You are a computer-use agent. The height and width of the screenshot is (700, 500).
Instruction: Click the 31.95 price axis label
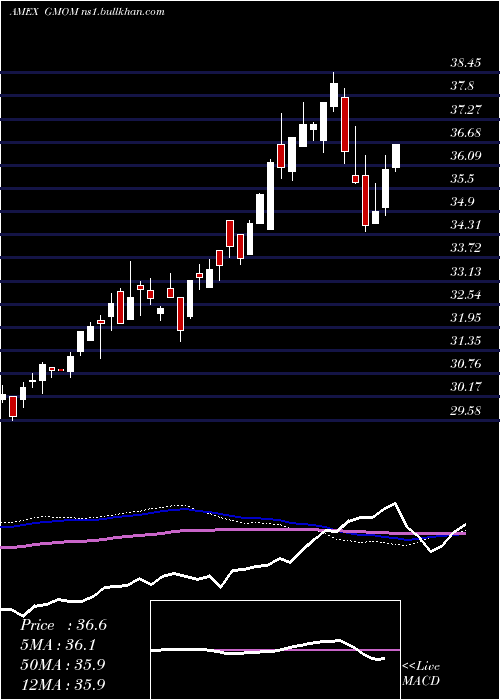pyautogui.click(x=466, y=317)
